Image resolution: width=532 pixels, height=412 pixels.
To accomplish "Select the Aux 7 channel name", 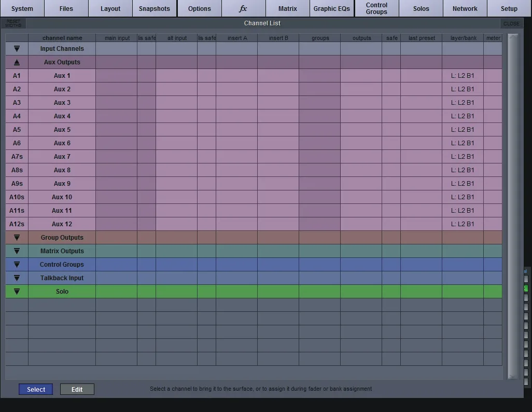I will click(x=62, y=157).
